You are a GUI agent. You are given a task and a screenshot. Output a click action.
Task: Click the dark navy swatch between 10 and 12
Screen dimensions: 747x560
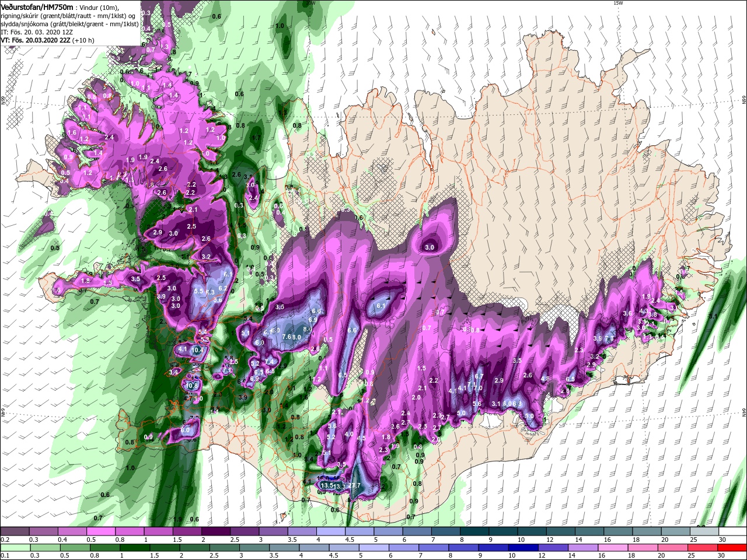tap(524, 548)
